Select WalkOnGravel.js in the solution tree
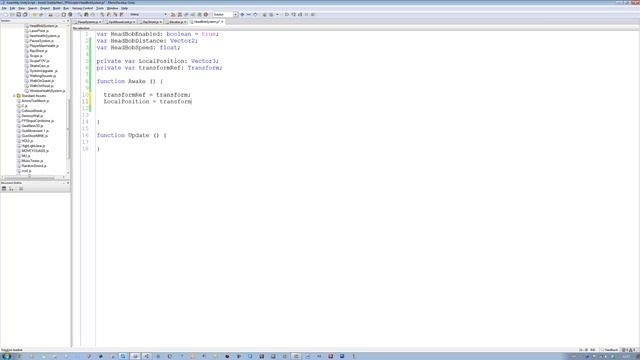640x360 pixels. point(42,81)
